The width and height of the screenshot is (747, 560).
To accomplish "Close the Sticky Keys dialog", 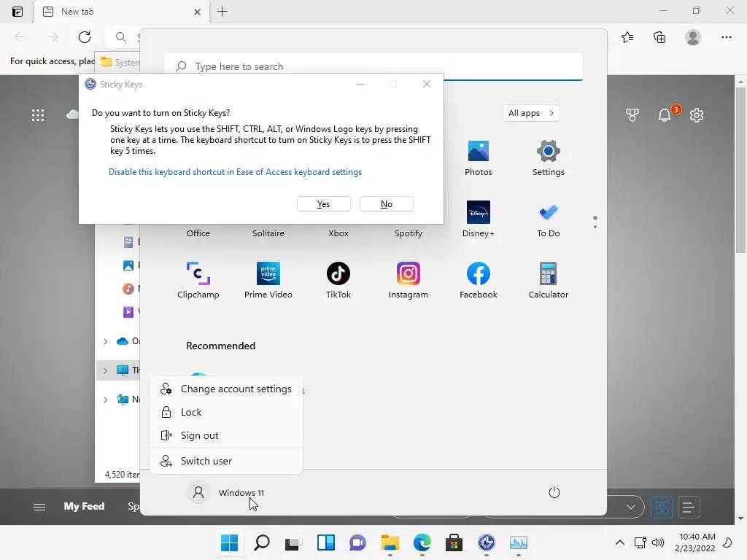I will (x=426, y=84).
